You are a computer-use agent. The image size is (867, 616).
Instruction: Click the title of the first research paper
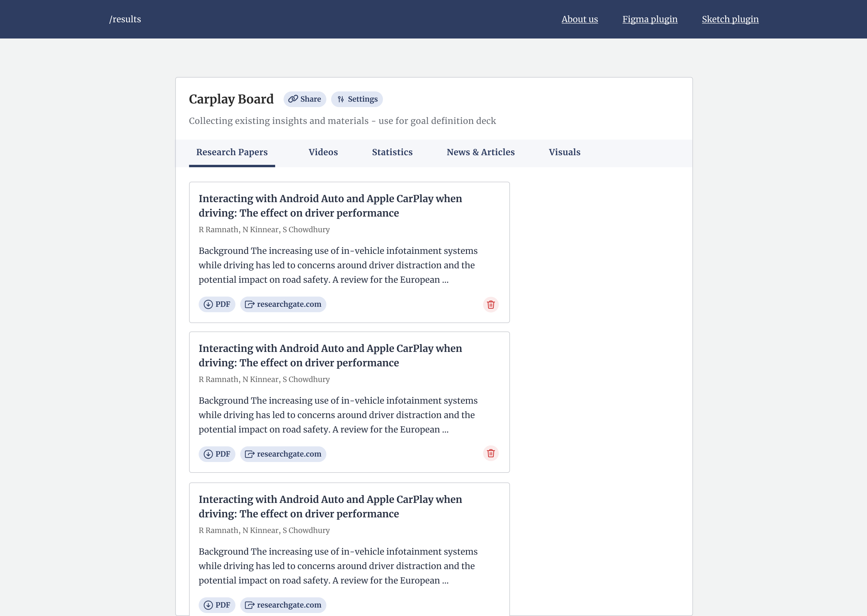(x=330, y=206)
